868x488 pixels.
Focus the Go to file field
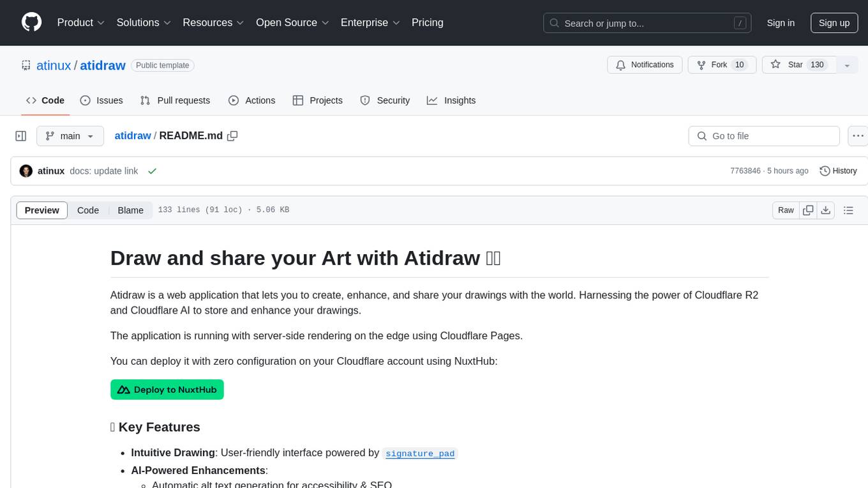[764, 136]
